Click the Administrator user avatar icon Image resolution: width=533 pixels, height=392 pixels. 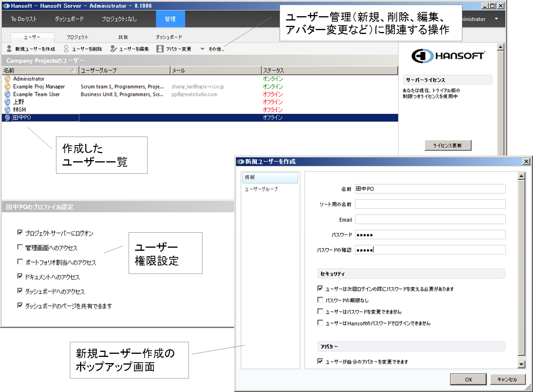[x=7, y=79]
